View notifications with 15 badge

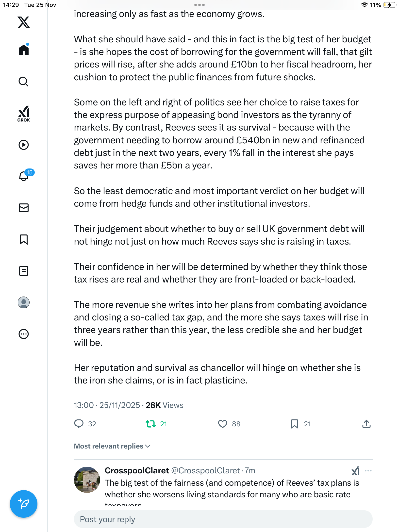pyautogui.click(x=24, y=176)
